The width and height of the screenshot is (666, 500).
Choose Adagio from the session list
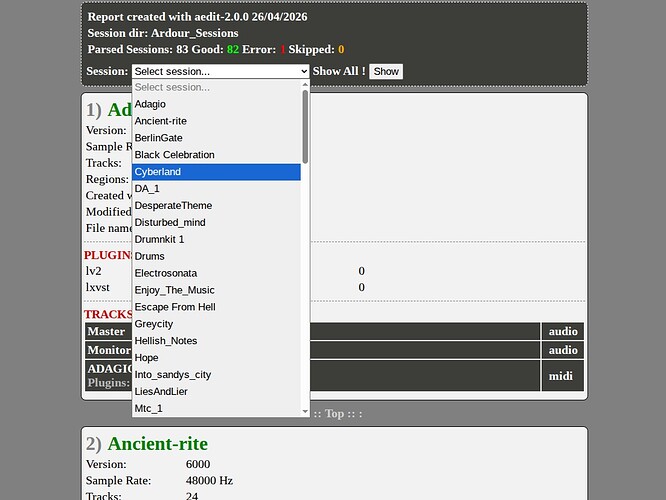(216, 104)
